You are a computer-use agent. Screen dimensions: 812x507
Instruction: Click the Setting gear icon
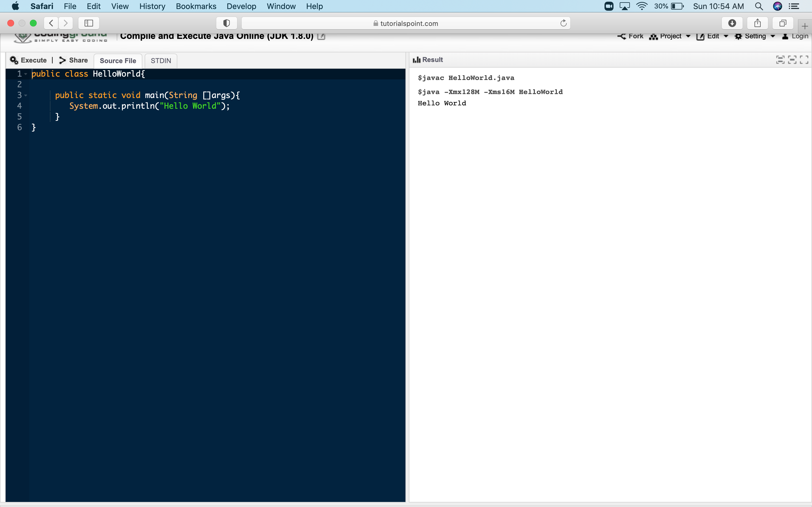[738, 37]
